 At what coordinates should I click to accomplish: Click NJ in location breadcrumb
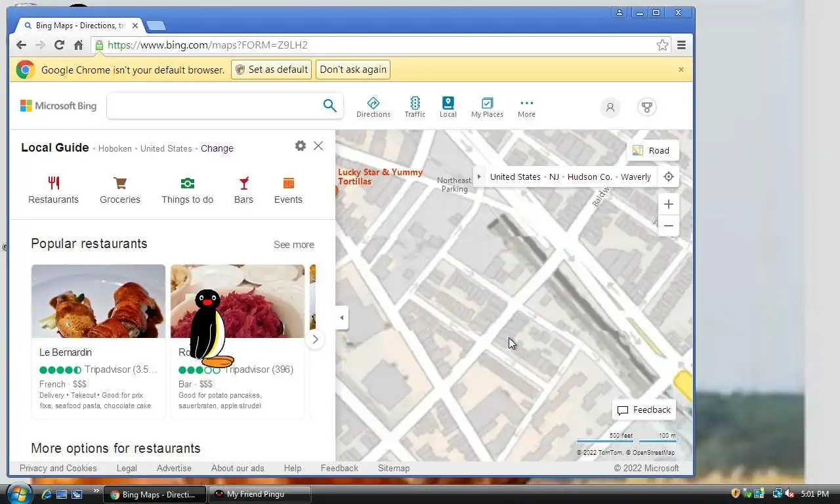pos(555,177)
